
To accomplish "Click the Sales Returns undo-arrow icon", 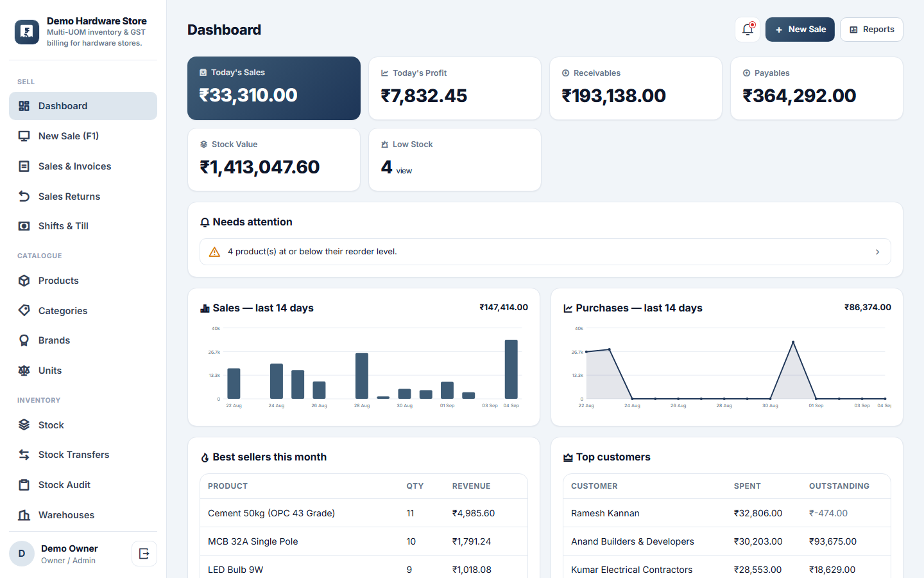I will pyautogui.click(x=24, y=197).
